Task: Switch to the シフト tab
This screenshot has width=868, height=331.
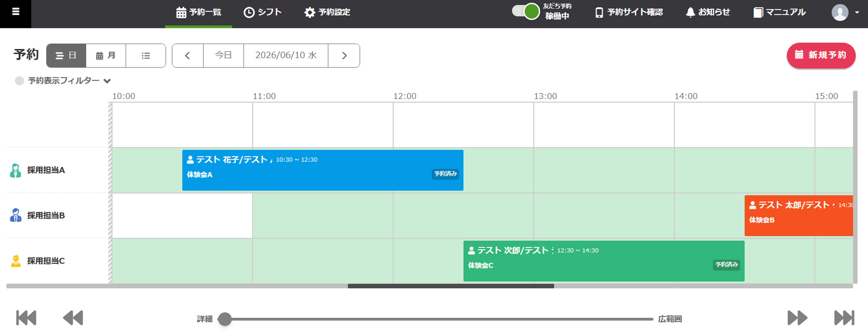Action: click(x=263, y=13)
